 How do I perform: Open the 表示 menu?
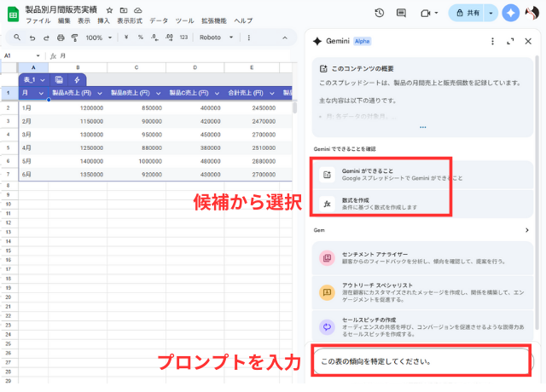pyautogui.click(x=84, y=20)
